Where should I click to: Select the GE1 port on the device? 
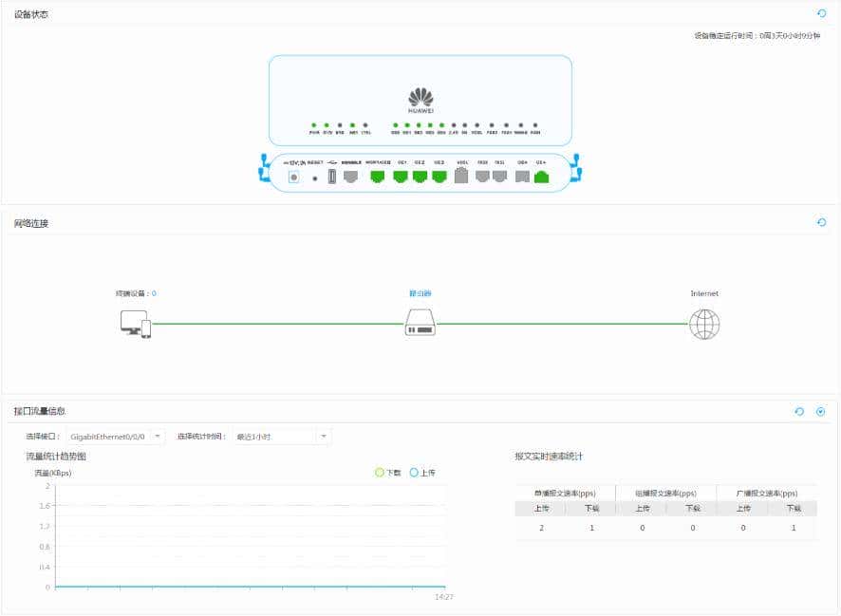click(x=400, y=176)
